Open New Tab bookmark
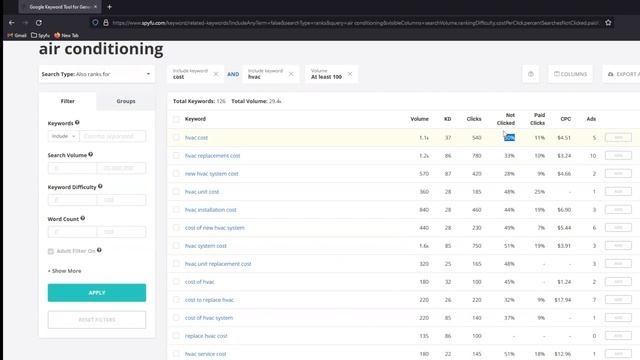This screenshot has width=640, height=360. (x=66, y=36)
